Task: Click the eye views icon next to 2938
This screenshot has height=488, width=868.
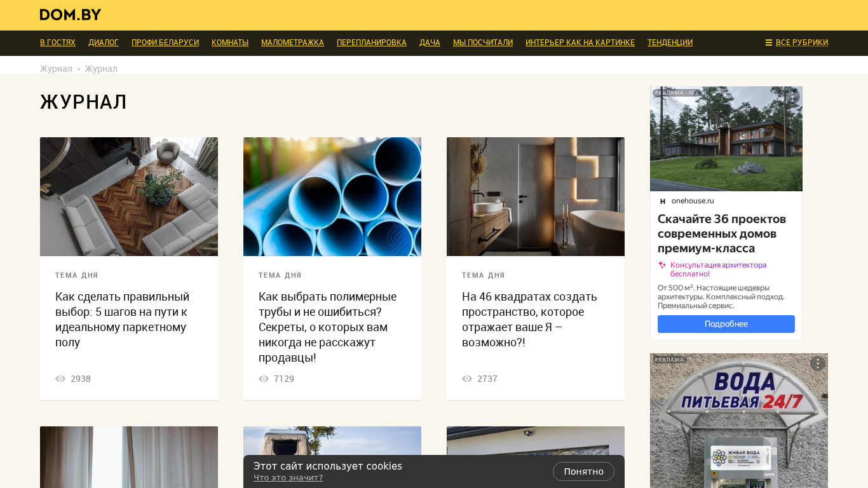Action: coord(60,379)
